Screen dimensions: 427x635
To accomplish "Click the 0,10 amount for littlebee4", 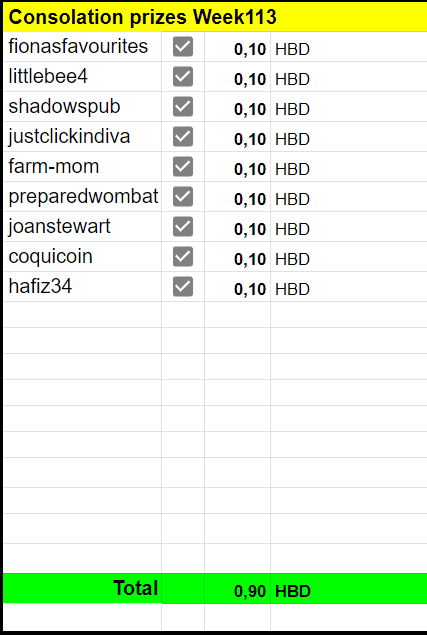I will pos(237,77).
